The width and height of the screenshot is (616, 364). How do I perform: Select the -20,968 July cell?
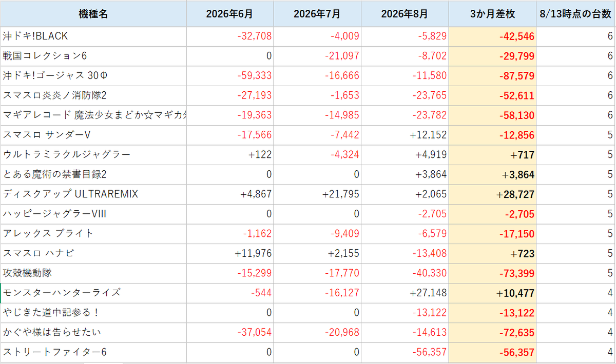pyautogui.click(x=317, y=332)
